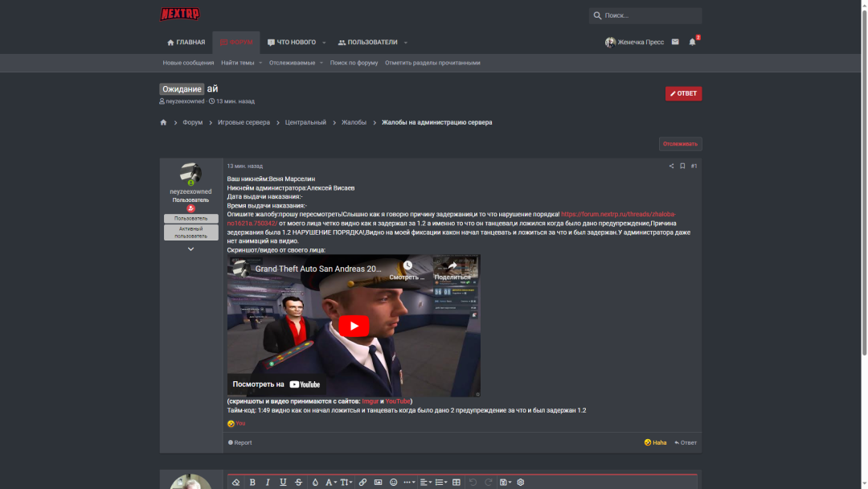Open the notifications bell

692,42
